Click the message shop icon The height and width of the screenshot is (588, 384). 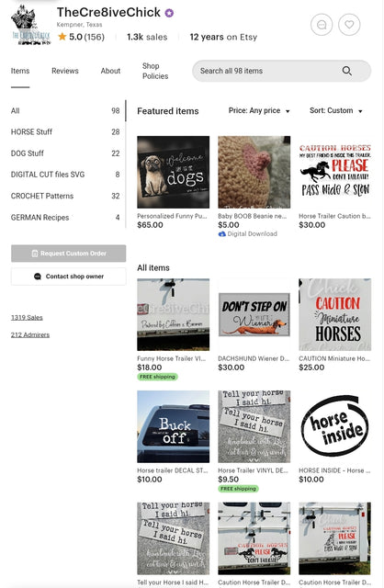(322, 25)
